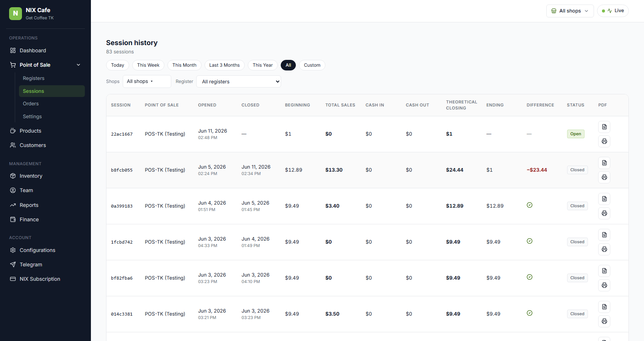644x341 pixels.
Task: Click session ID bf82fba6
Action: (122, 278)
